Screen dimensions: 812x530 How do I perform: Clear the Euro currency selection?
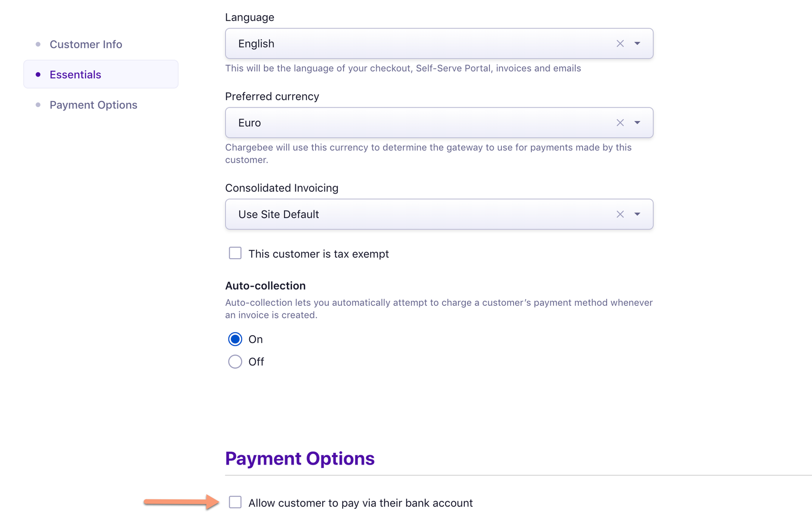click(620, 123)
